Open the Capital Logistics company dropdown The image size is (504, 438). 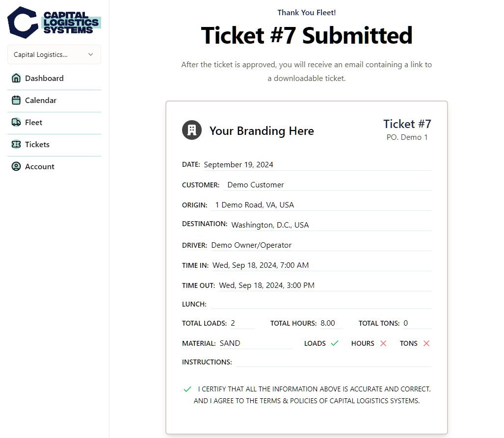(54, 54)
